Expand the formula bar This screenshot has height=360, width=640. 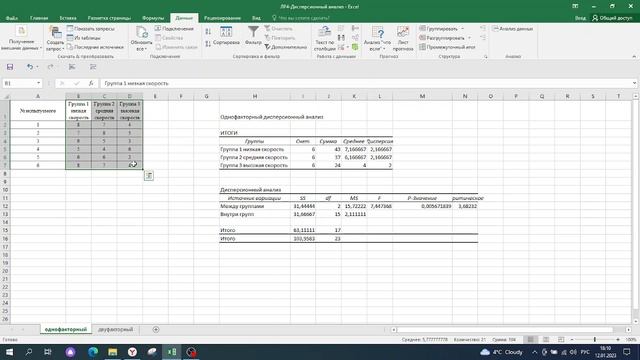[634, 83]
